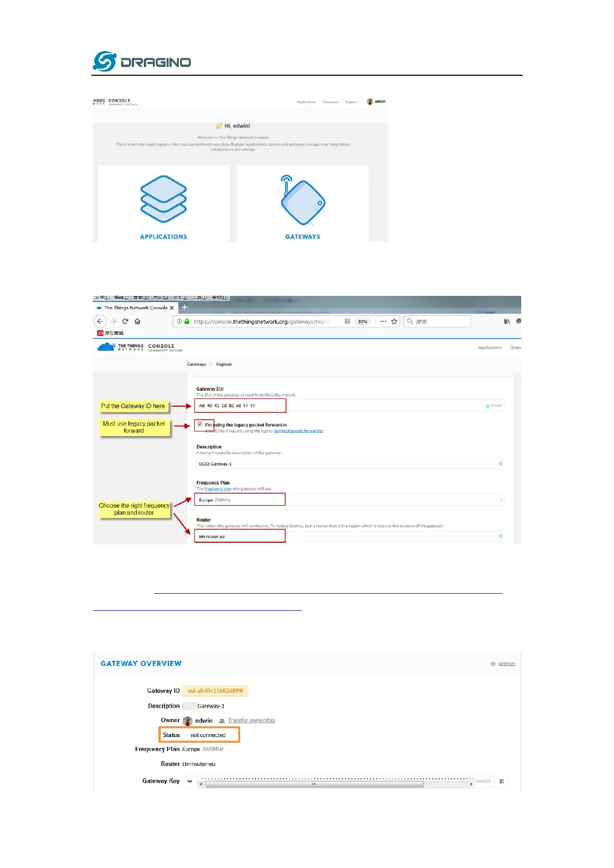Click the Gateway ID eui-a840411b8268ffff badge

coord(215,691)
